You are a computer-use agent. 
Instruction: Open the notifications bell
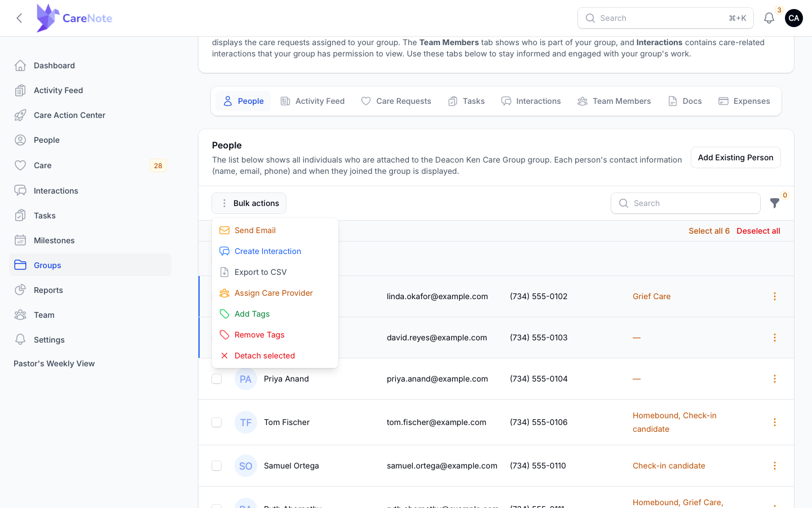[769, 18]
